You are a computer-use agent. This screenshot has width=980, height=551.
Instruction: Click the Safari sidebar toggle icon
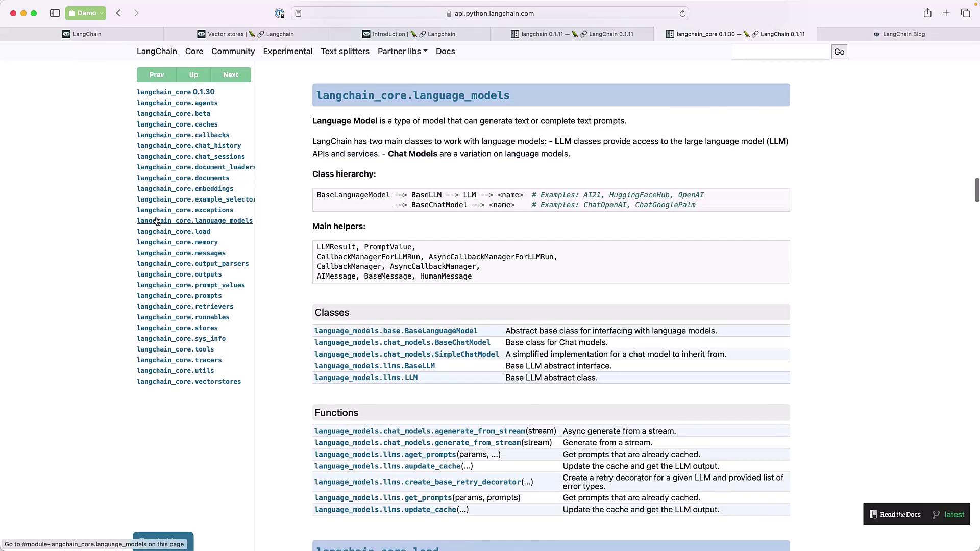point(55,13)
